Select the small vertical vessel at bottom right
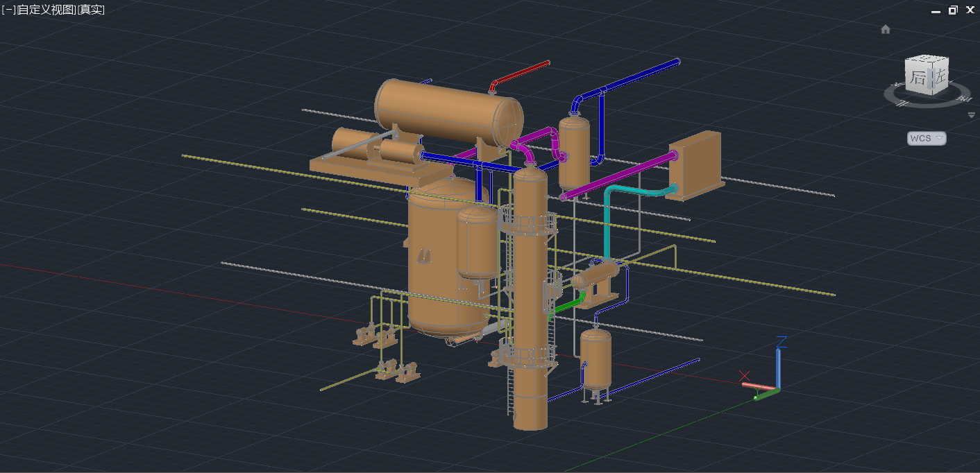Viewport: 980px width, 473px height. tap(595, 359)
